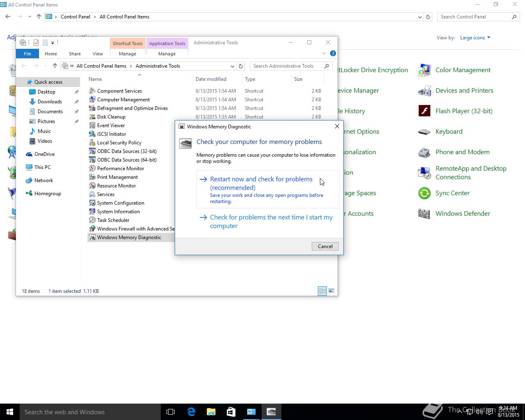Select the Shortcut Tools Manage tab
Screen dimensions: 525x420
click(x=128, y=54)
